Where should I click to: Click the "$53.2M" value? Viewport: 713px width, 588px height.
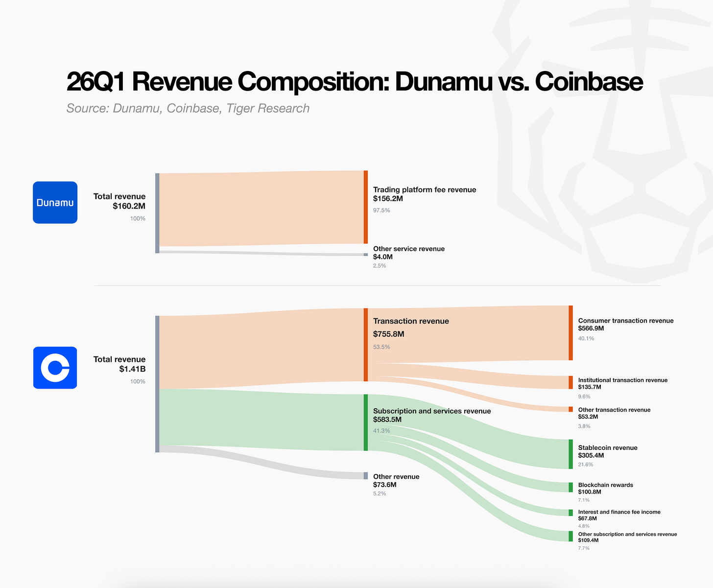tap(588, 417)
